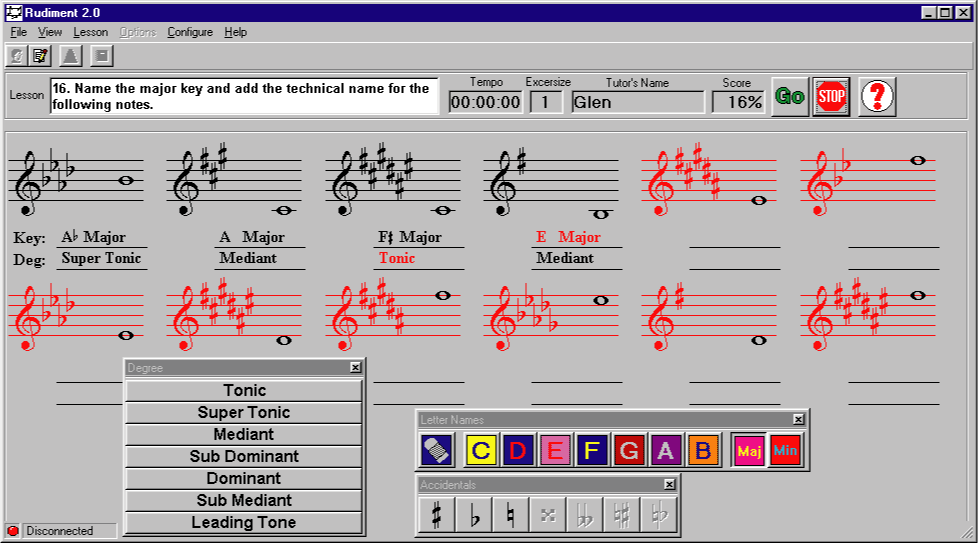Choose Sub Dominant in the Degree list
978x544 pixels.
pyautogui.click(x=244, y=456)
